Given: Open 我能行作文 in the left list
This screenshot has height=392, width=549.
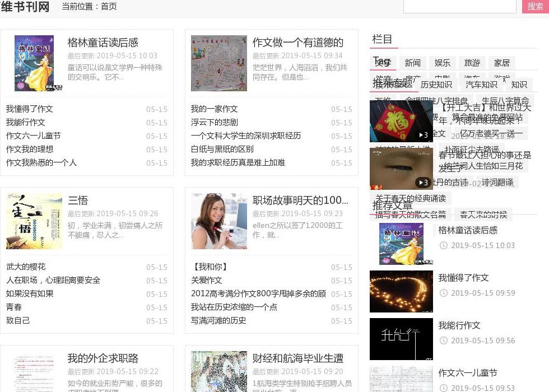Looking at the screenshot, I should click(x=26, y=122).
